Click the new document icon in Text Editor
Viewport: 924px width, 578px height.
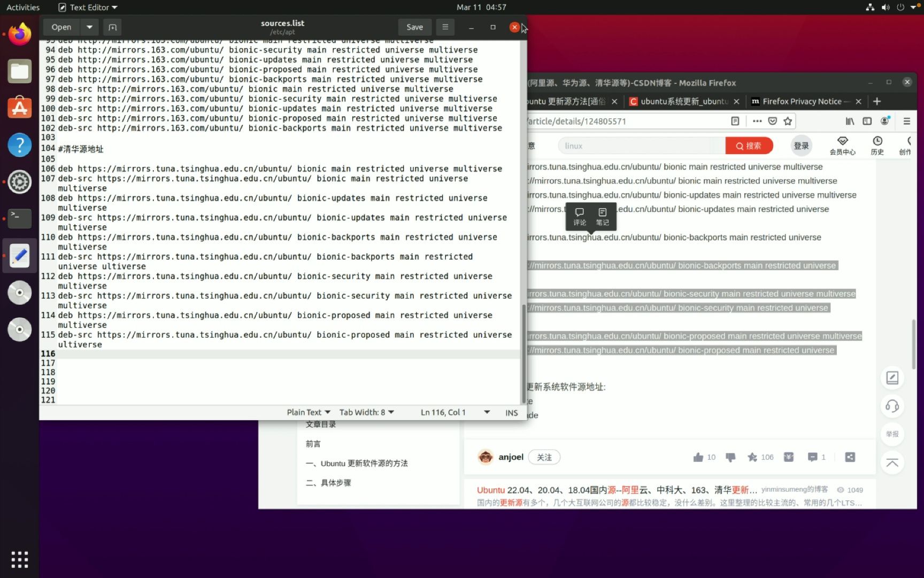[112, 27]
